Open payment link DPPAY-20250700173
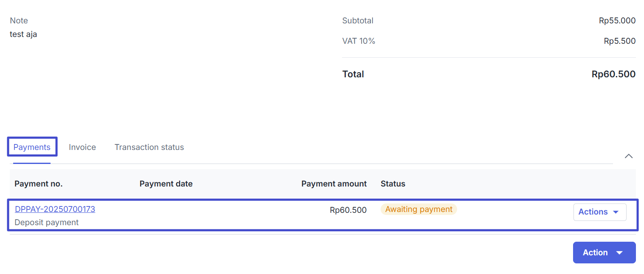The height and width of the screenshot is (274, 644). 55,209
